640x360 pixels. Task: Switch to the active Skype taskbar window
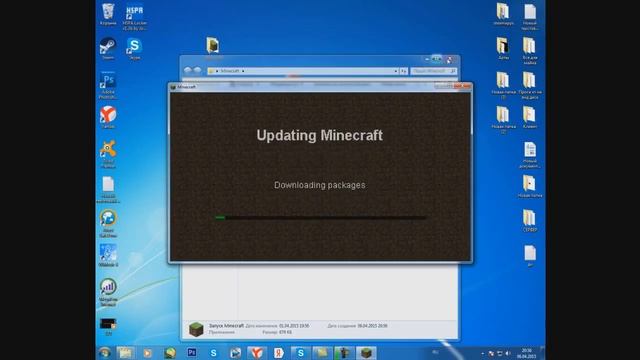301,353
